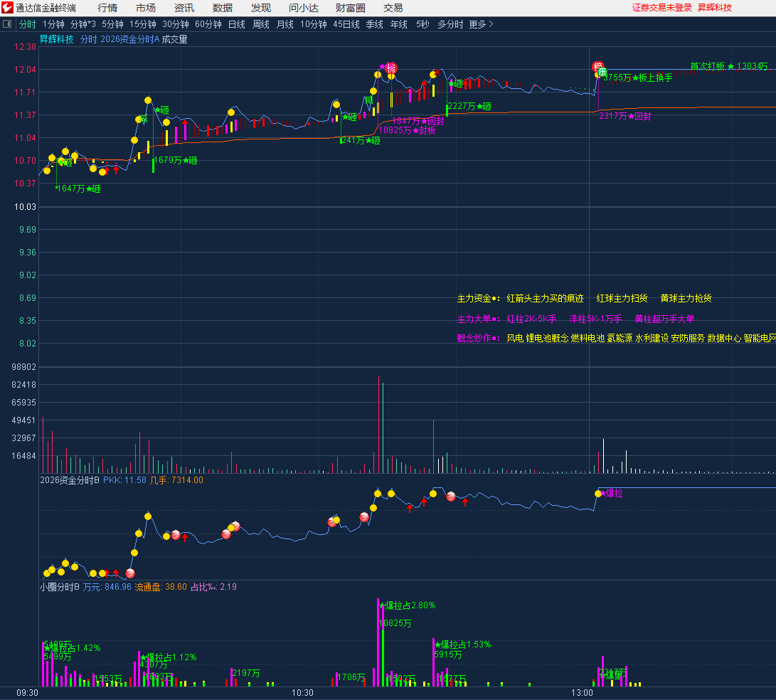Screen dimensions: 776x700
Task: Open the 交易 menu
Action: point(393,8)
